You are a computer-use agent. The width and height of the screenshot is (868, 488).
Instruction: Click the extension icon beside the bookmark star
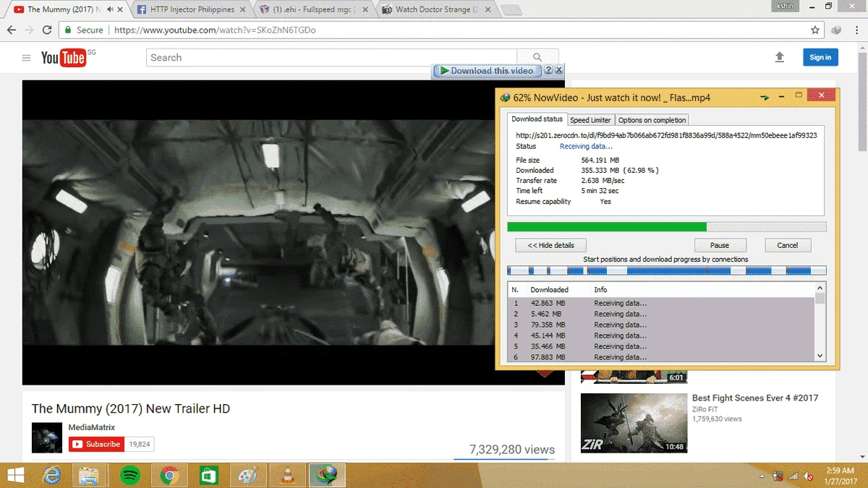[836, 30]
